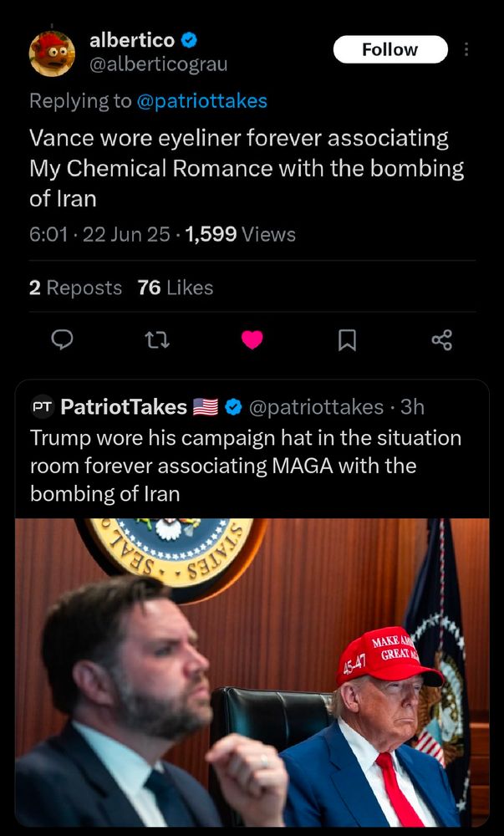Click the @albertícograu handle
Screen dimensions: 504x836
(x=158, y=64)
